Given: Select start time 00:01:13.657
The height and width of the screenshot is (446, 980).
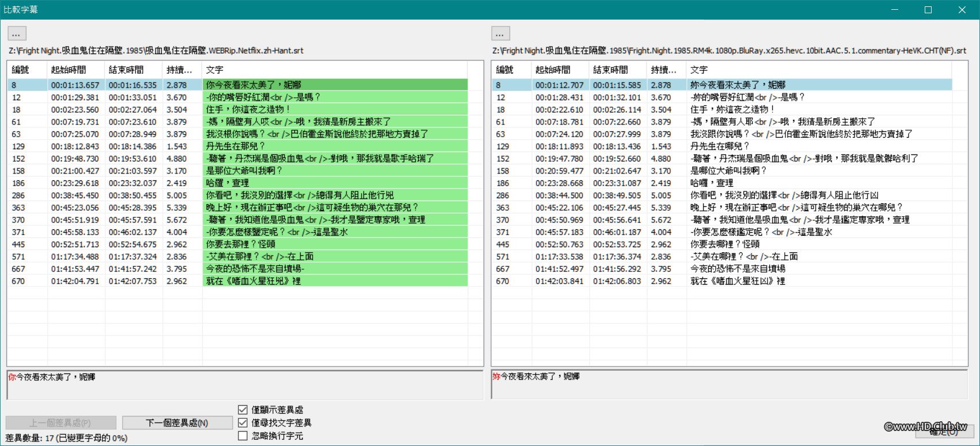Looking at the screenshot, I should (x=75, y=85).
